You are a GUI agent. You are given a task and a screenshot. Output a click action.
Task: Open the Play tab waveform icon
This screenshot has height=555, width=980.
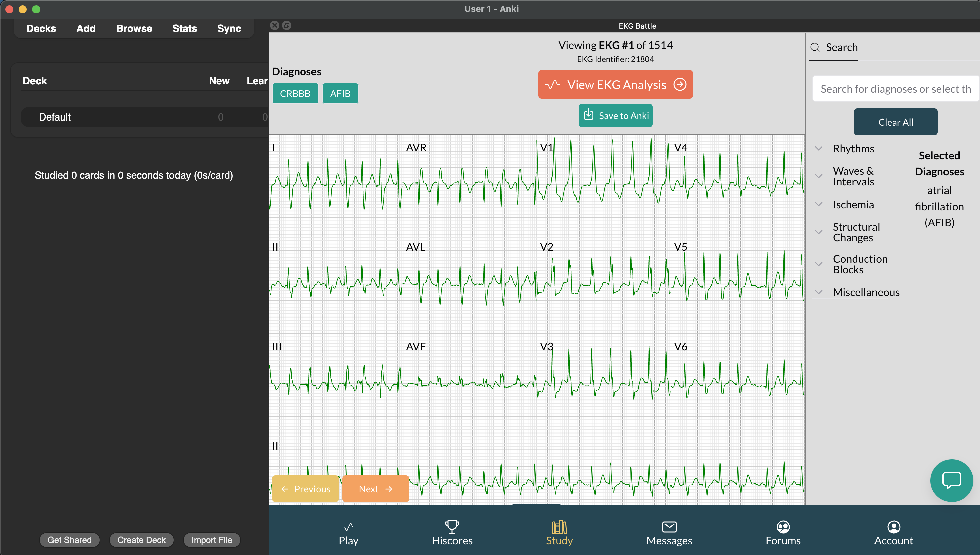coord(348,527)
